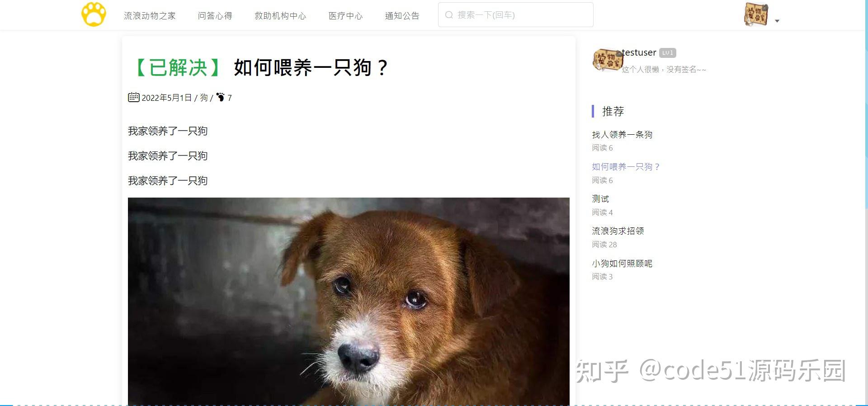Open the user avatar in the top bar
868x406 pixels.
pos(756,14)
